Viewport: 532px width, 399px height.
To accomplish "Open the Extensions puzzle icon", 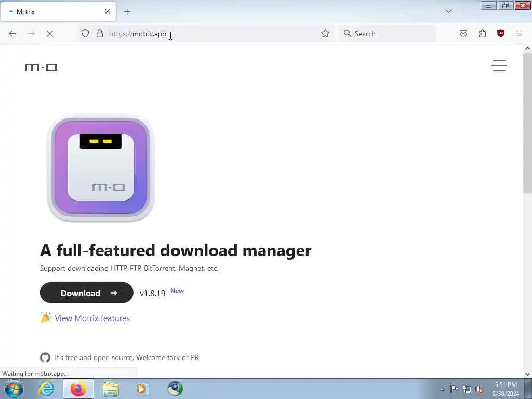I will 482,33.
